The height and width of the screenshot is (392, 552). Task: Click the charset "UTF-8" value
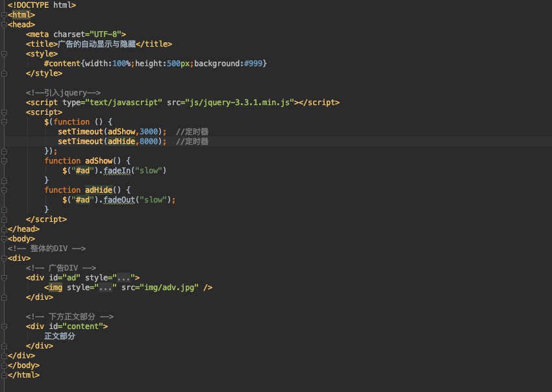(x=106, y=34)
